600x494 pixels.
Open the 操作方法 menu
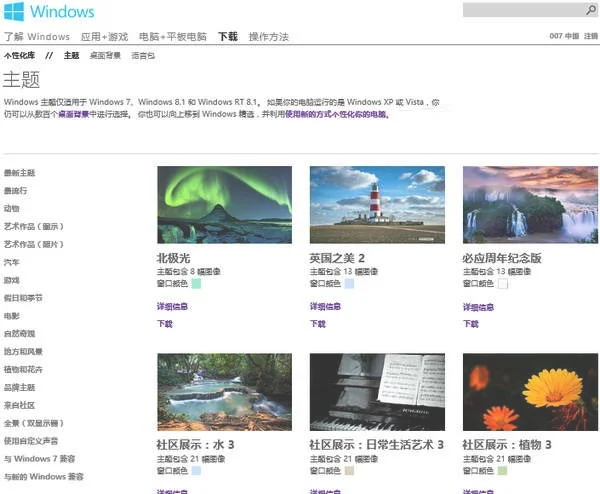click(268, 37)
